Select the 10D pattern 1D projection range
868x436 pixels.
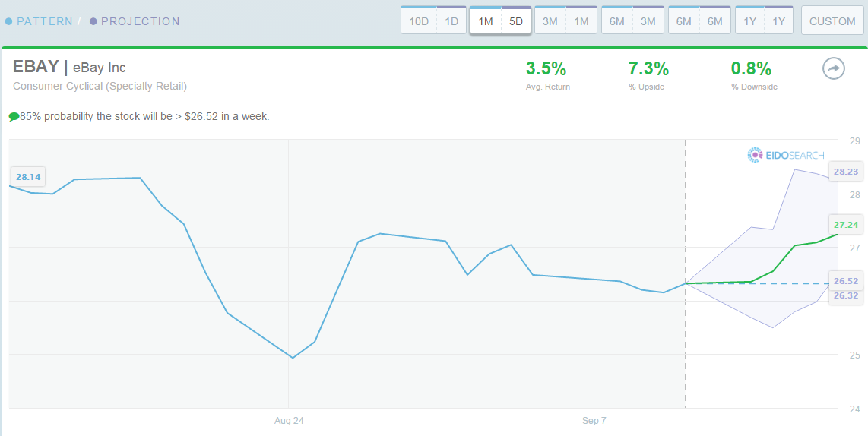(x=433, y=21)
